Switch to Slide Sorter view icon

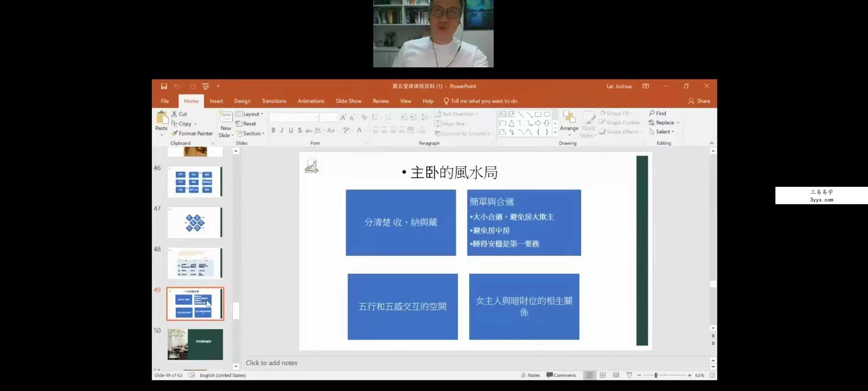click(x=603, y=375)
